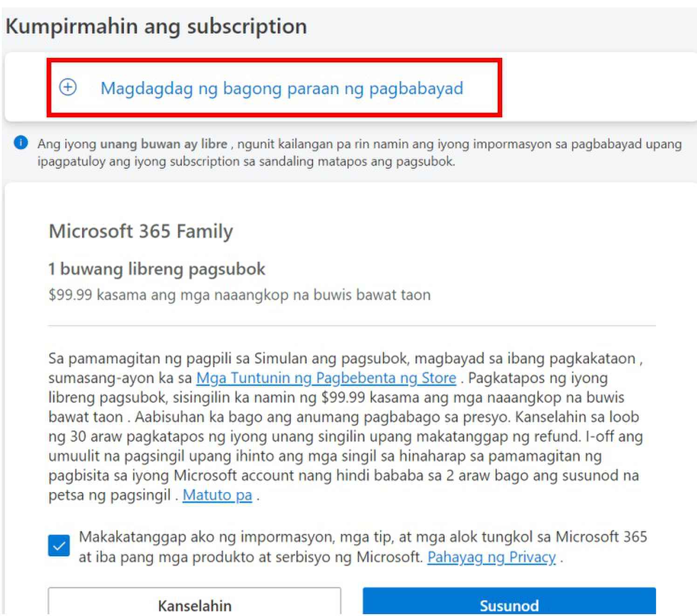Select the 'Microsoft 365 Family' product title
Image resolution: width=697 pixels, height=616 pixels.
tap(141, 231)
